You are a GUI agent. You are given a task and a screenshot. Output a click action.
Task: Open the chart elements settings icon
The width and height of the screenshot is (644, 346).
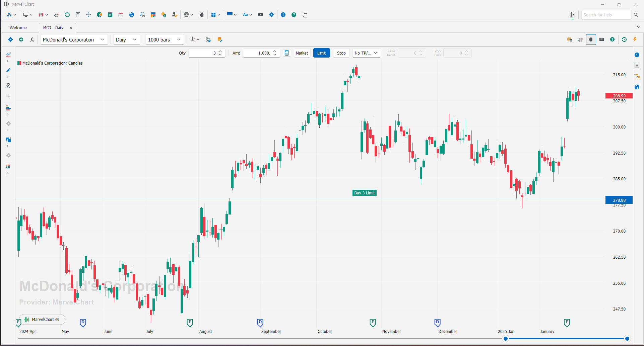tap(208, 39)
